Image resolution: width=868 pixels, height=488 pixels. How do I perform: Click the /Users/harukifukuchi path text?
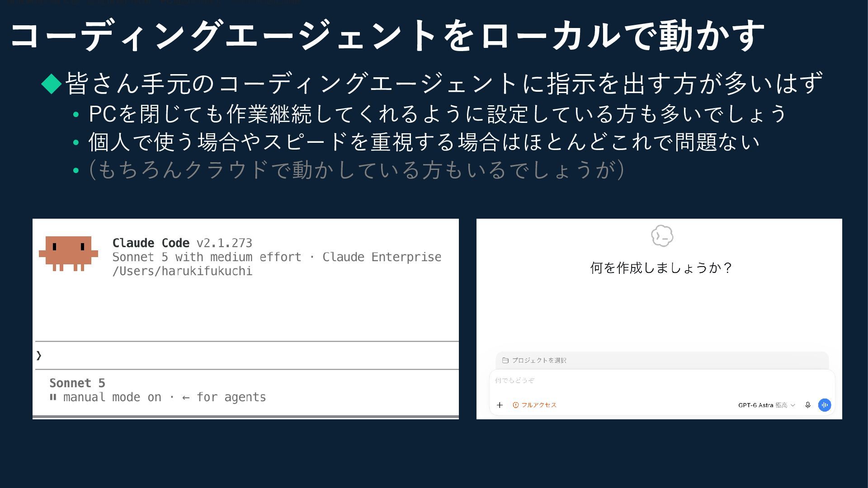[182, 271]
